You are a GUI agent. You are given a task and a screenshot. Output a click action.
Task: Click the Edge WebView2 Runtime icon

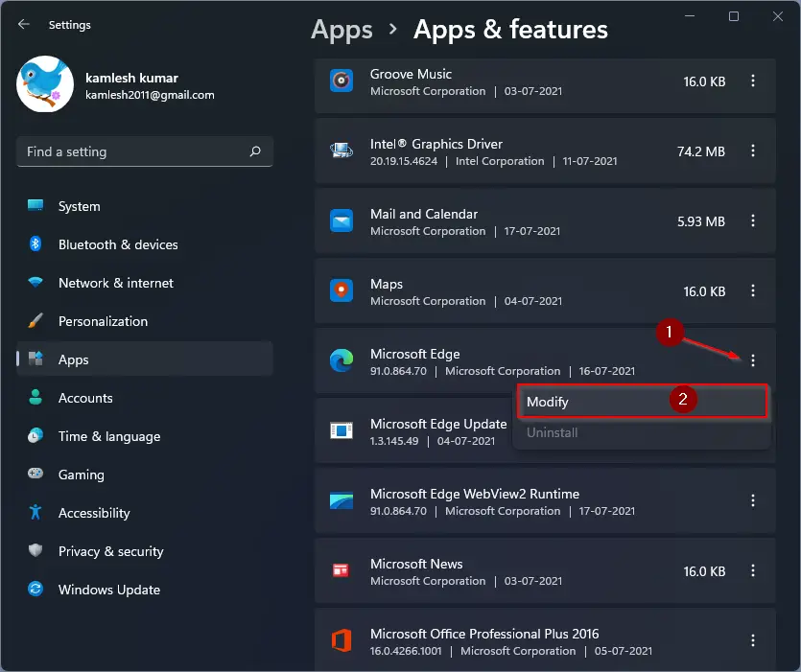tap(342, 500)
